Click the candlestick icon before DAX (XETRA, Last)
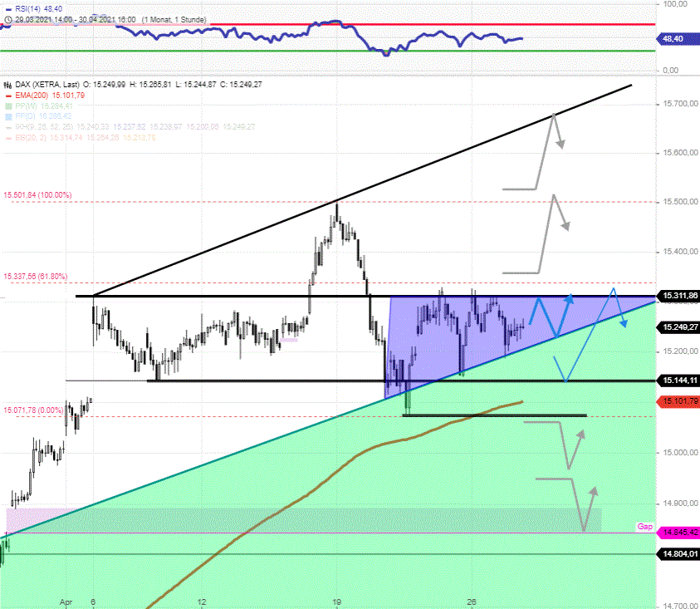 (7, 85)
